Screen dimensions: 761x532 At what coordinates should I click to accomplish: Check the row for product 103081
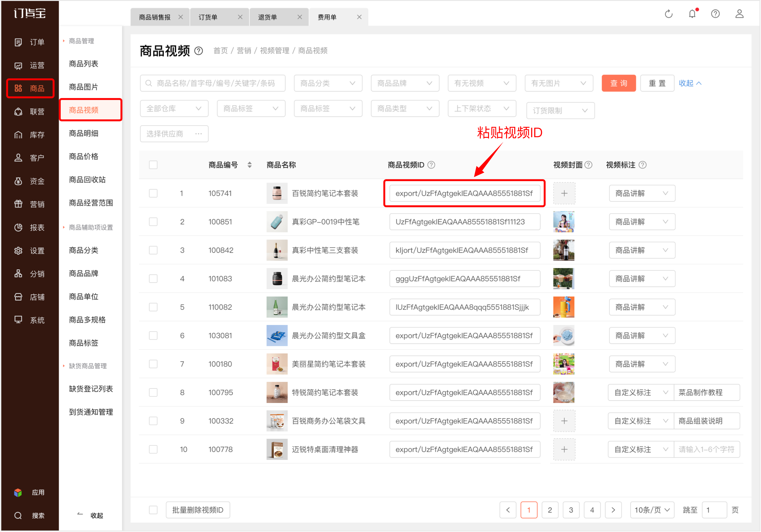[x=153, y=336]
